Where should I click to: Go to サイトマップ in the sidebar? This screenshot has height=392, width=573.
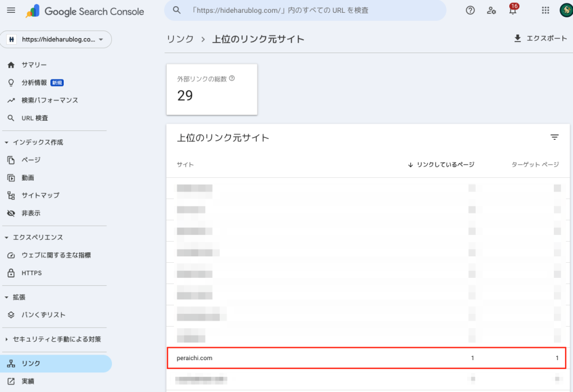[x=40, y=196]
